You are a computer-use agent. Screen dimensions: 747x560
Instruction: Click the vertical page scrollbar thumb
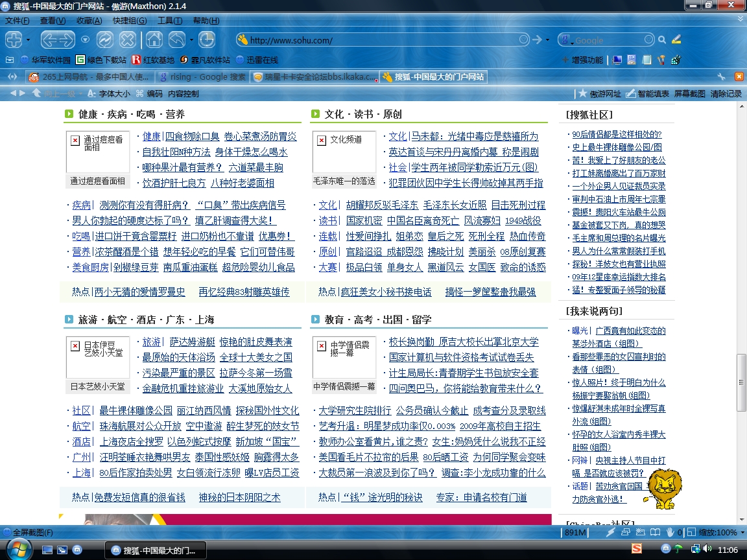(741, 382)
